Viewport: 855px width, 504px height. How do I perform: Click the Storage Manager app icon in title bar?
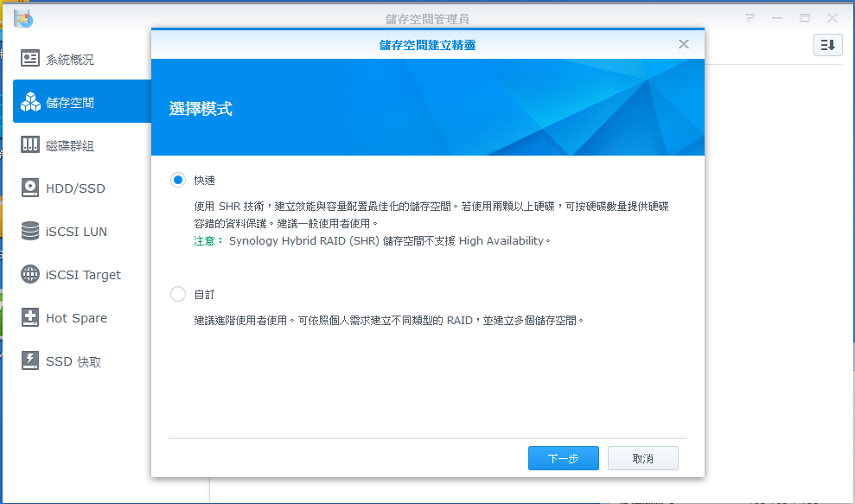(x=23, y=19)
